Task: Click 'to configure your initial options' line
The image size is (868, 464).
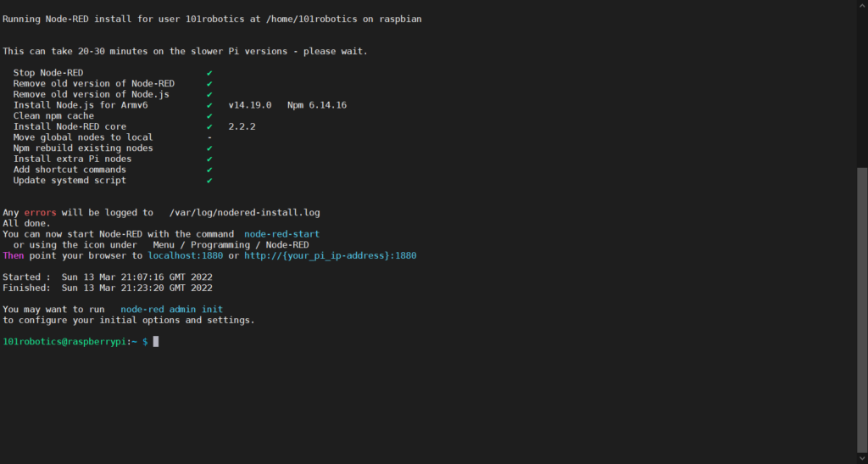Action: click(129, 321)
